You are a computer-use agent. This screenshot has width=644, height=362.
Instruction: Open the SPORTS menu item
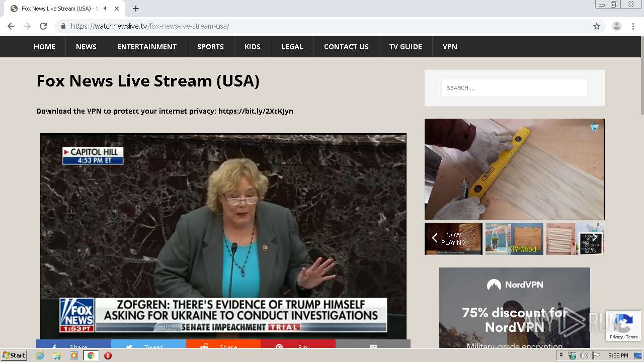(x=210, y=47)
